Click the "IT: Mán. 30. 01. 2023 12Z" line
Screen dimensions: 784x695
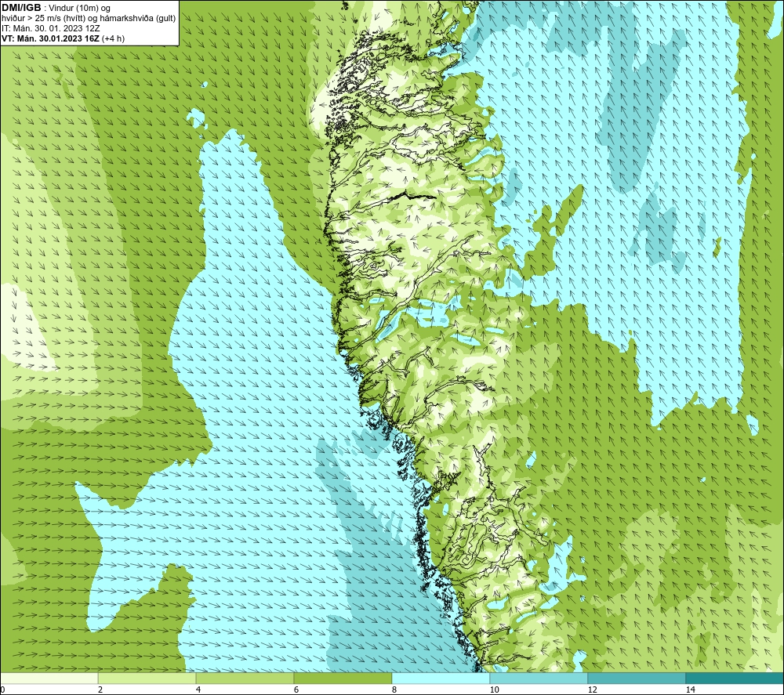[x=51, y=28]
